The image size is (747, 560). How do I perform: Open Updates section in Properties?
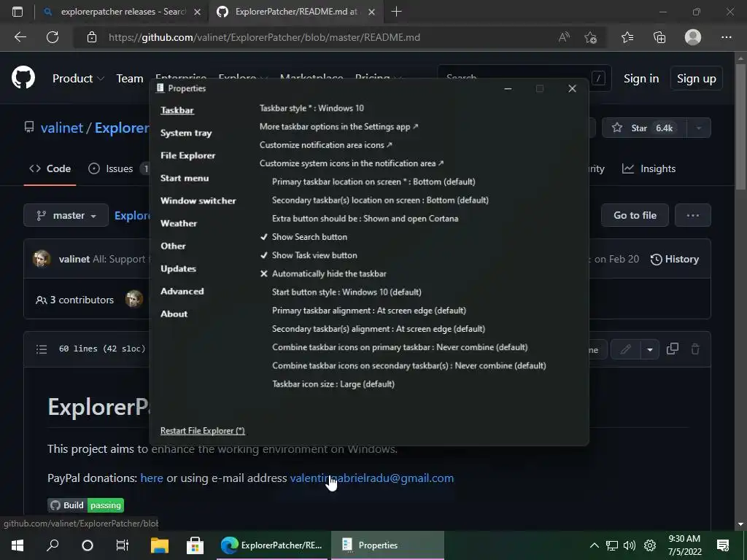coord(178,268)
